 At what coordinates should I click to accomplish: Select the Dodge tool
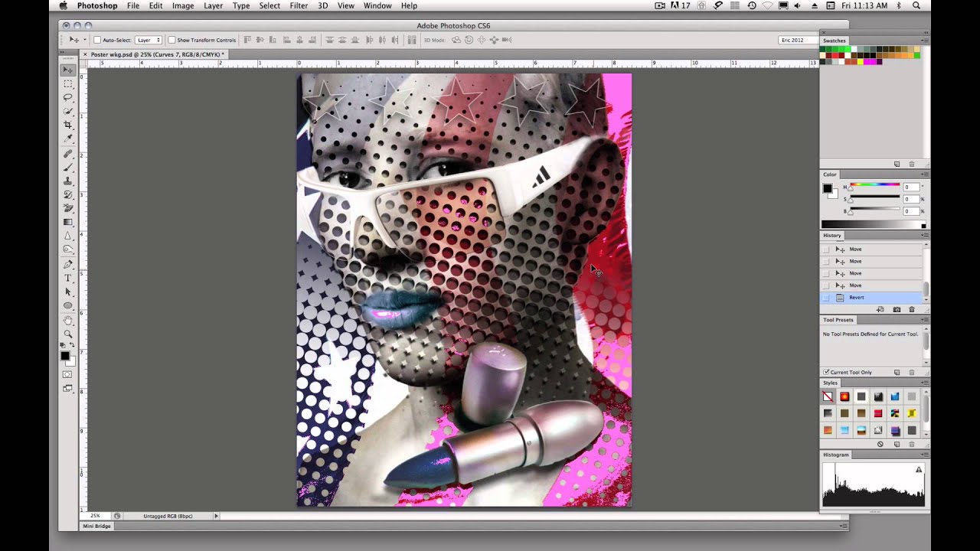click(68, 249)
